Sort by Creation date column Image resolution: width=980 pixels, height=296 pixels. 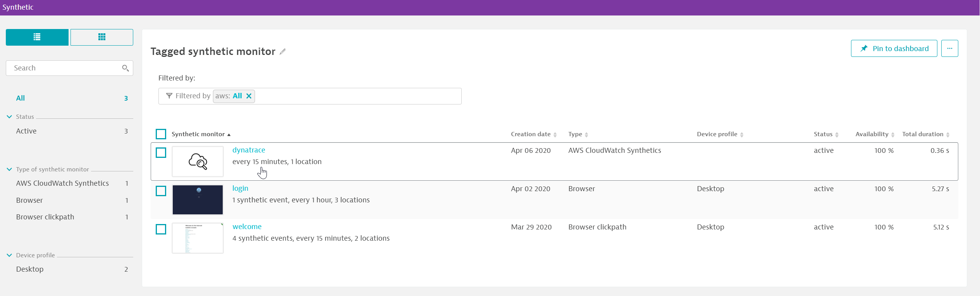pos(534,134)
